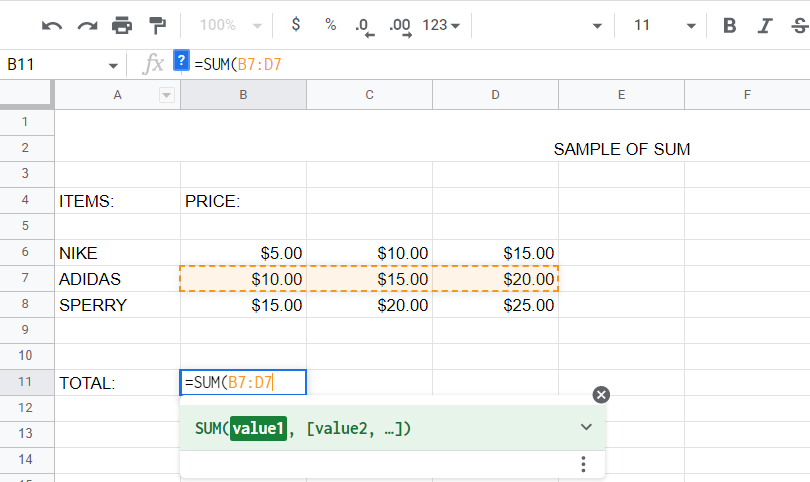Open the 100% zoom dropdown
This screenshot has width=810, height=482.
tap(231, 25)
